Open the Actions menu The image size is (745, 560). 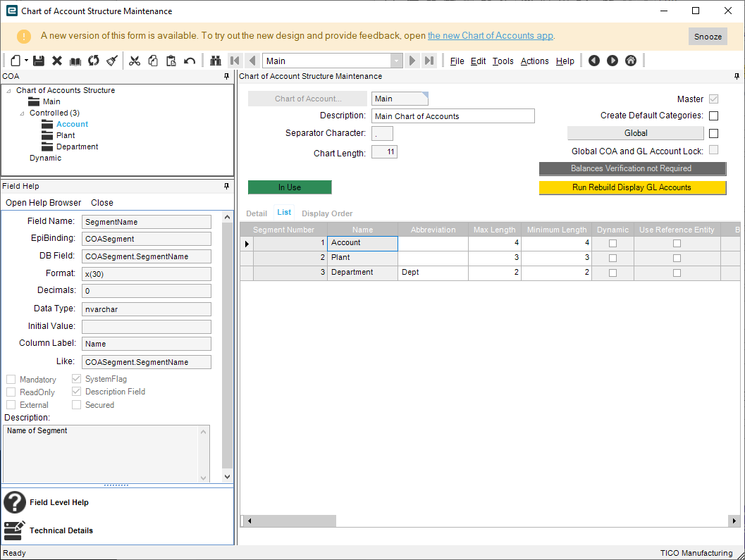pos(534,61)
